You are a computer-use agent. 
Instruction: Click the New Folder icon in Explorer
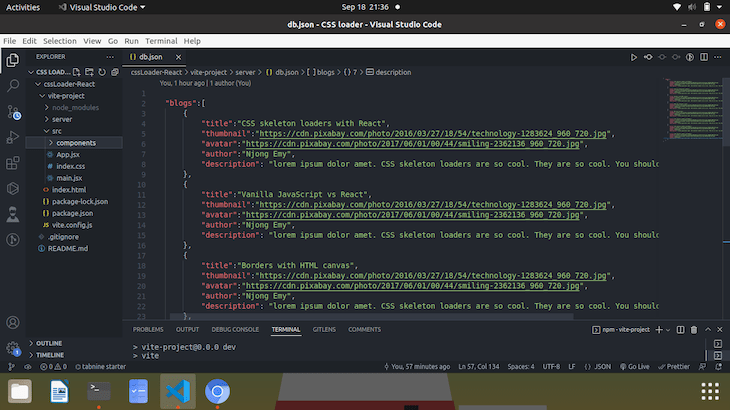pos(89,72)
